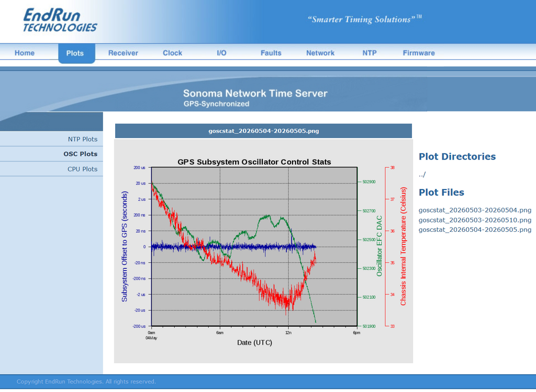This screenshot has height=392, width=536.
Task: Click the EndRun Technologies logo
Action: point(60,20)
